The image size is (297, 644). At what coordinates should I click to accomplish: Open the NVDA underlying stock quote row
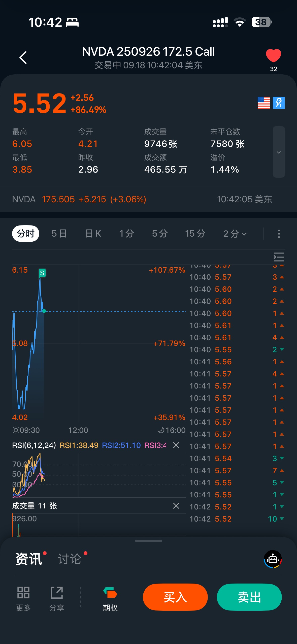(148, 199)
